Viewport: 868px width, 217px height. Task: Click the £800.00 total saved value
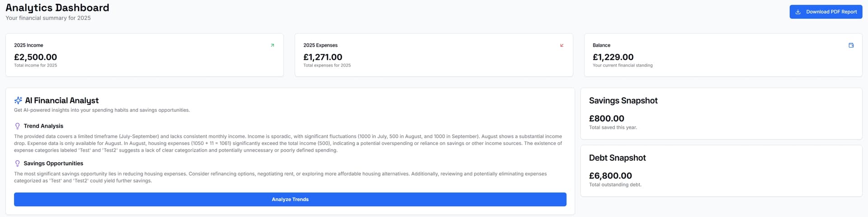click(606, 118)
